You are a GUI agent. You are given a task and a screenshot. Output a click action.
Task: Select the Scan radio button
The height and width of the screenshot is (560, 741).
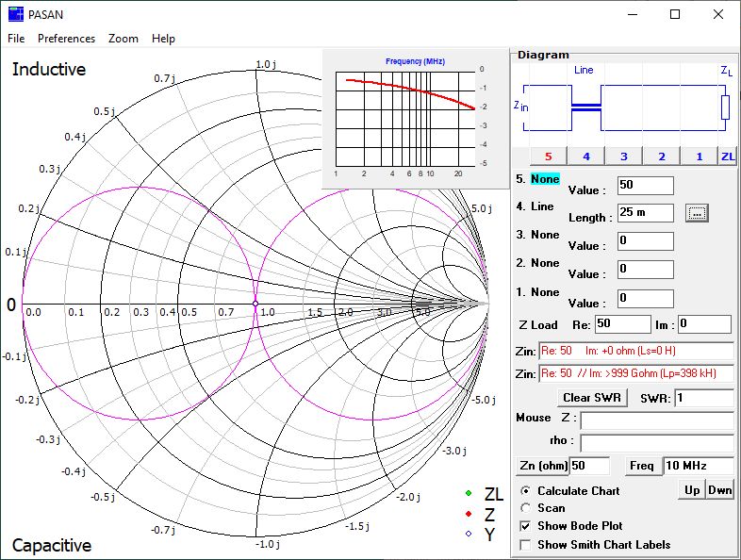(x=525, y=508)
